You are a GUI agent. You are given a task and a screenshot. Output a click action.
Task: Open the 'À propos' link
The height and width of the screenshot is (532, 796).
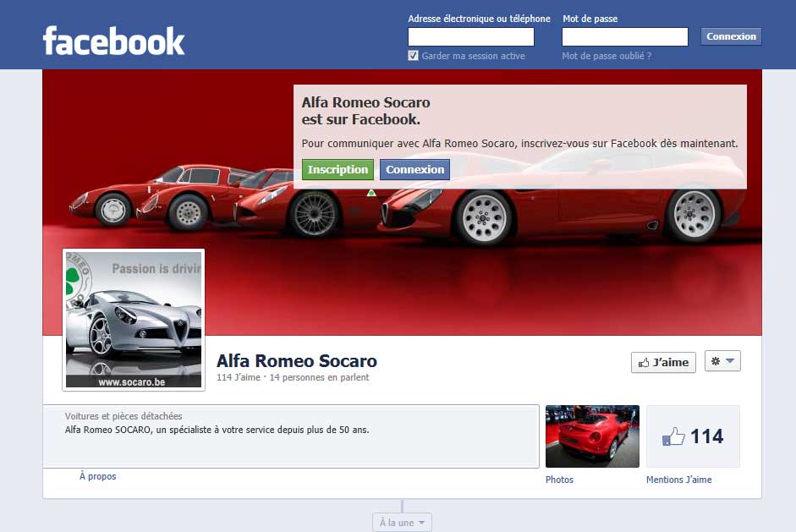tap(97, 476)
